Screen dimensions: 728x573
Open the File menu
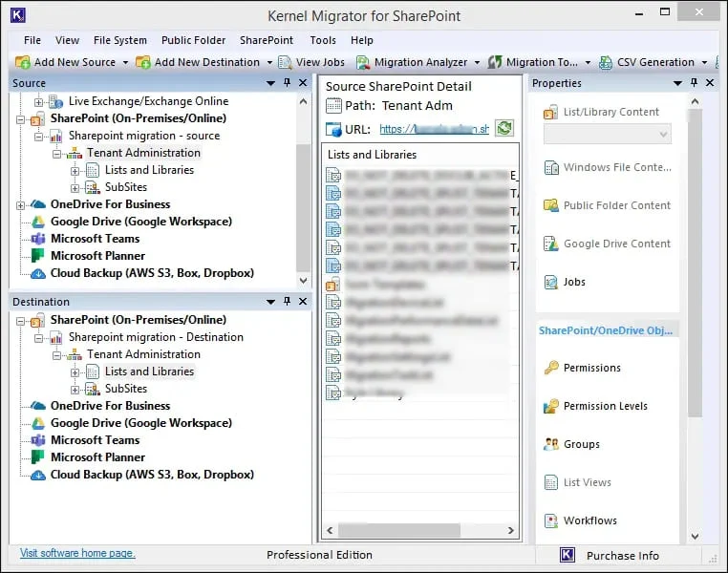click(x=32, y=40)
